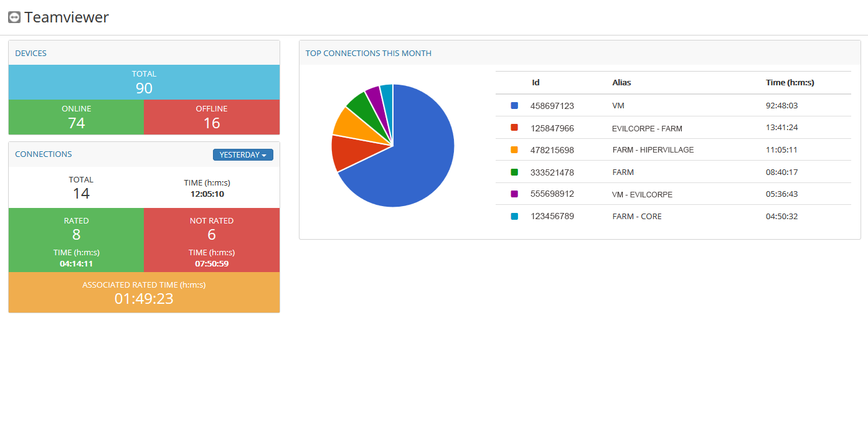Select connection ID 125847966

pyautogui.click(x=552, y=128)
